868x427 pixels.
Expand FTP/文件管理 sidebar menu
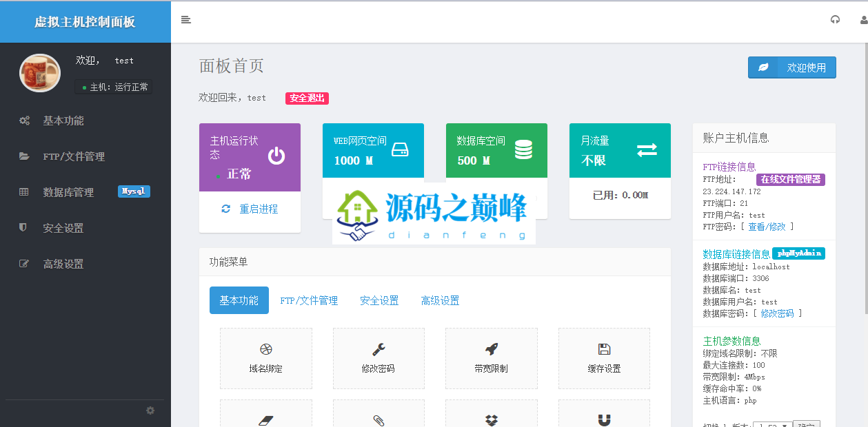pyautogui.click(x=73, y=156)
